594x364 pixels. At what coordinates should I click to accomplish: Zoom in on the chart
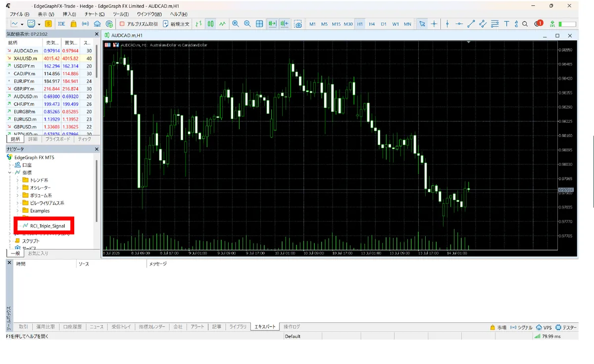pos(235,24)
